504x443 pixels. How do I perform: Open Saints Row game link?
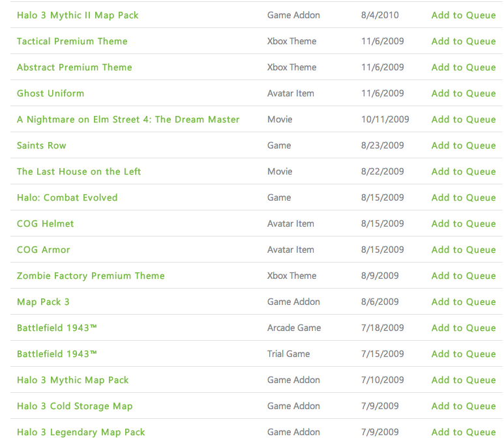42,145
